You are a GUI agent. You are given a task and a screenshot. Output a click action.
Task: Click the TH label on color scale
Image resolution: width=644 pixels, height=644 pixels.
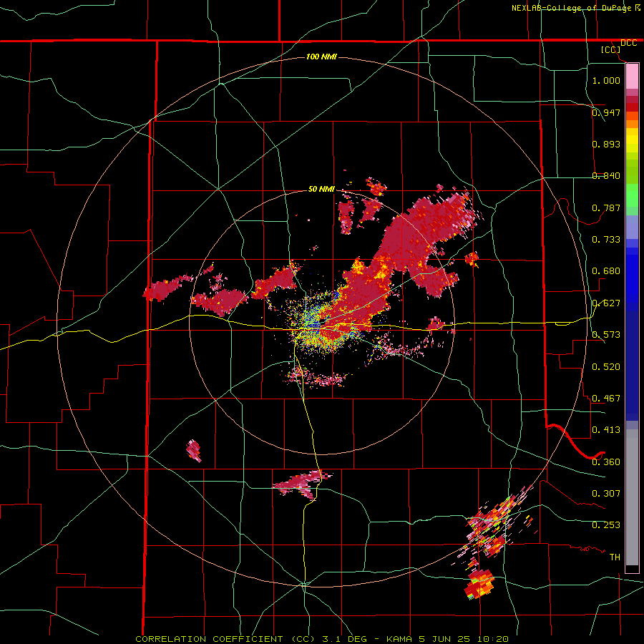pyautogui.click(x=615, y=557)
